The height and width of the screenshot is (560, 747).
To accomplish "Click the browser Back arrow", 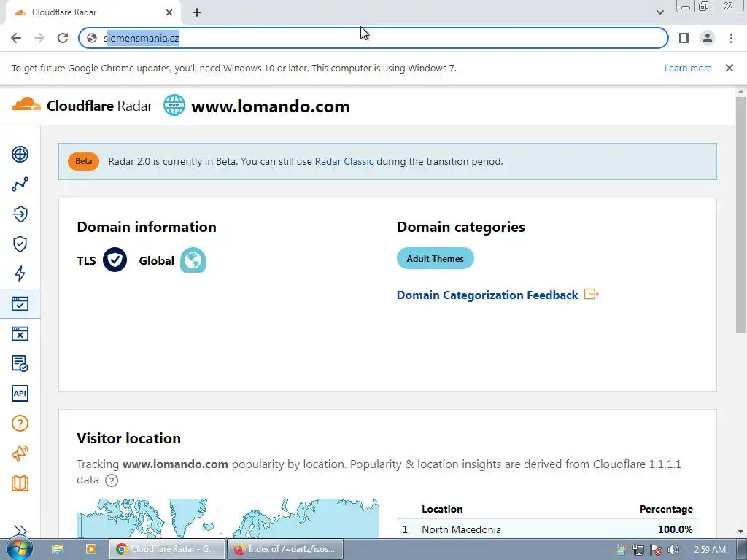I will pyautogui.click(x=16, y=38).
